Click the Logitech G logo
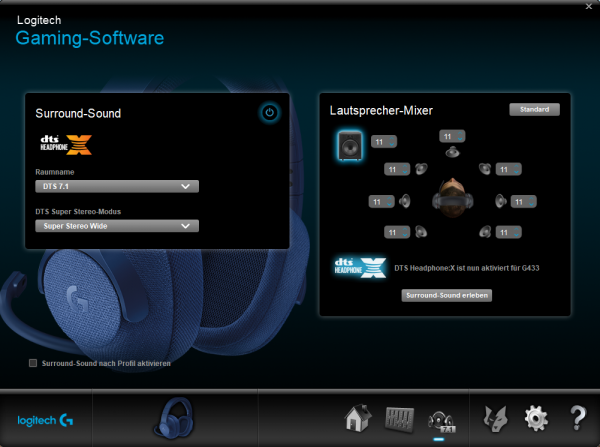 [45, 420]
